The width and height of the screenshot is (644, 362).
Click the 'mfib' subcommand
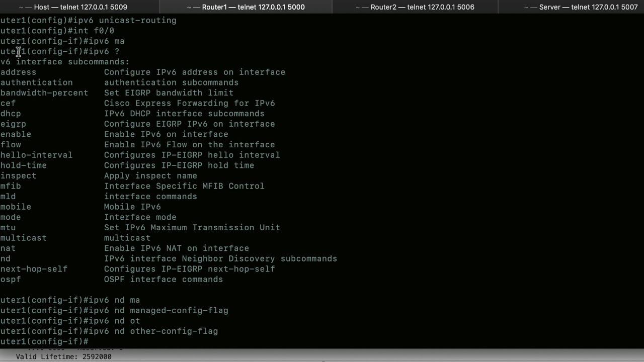pos(11,186)
